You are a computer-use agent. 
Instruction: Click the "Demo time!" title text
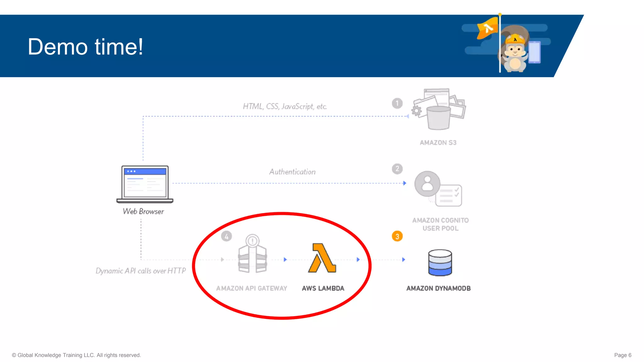tap(85, 47)
